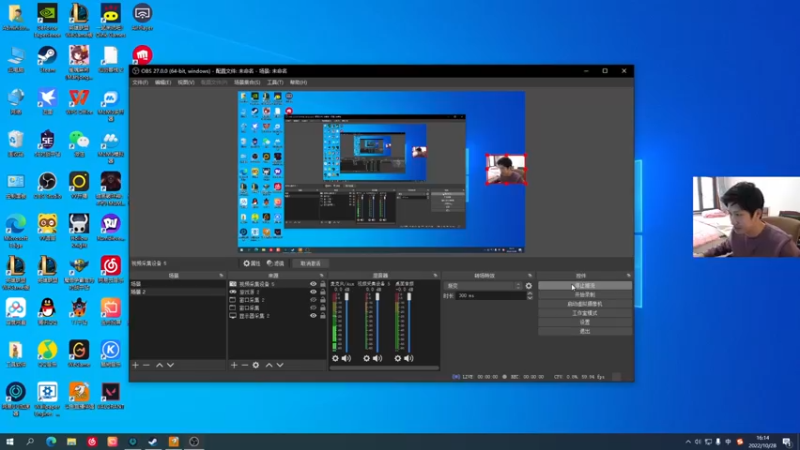
Task: Open Steam from the desktop icons
Action: (x=46, y=56)
